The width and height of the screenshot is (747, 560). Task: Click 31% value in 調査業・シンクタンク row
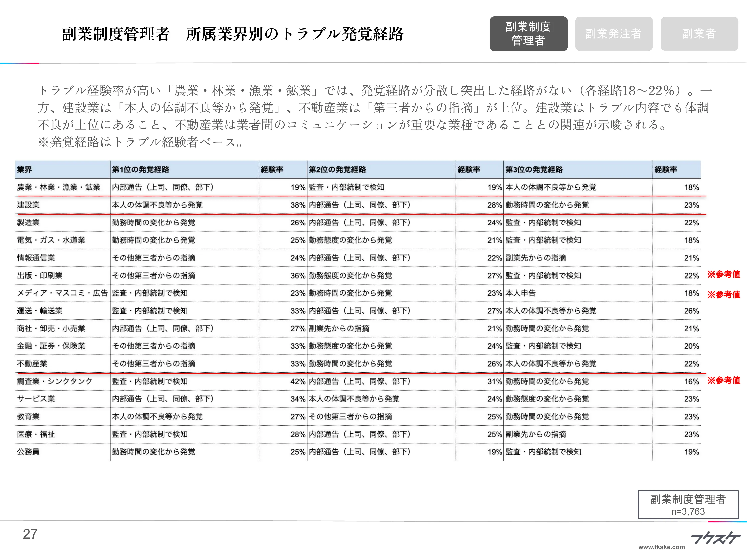tap(495, 382)
